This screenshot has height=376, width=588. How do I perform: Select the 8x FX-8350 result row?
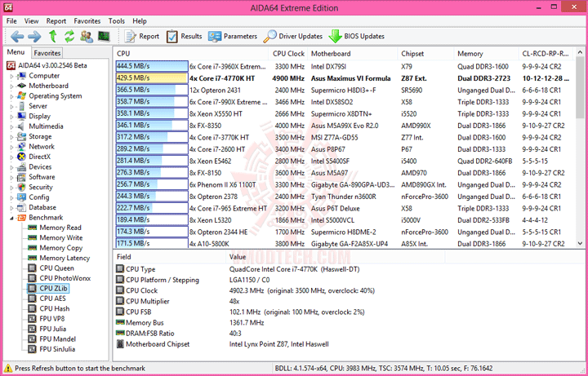coord(344,126)
